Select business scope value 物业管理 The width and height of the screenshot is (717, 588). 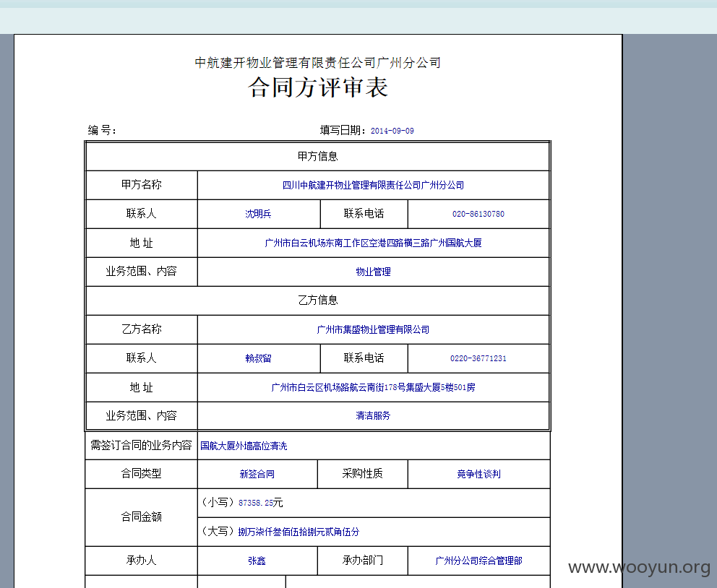pos(373,272)
